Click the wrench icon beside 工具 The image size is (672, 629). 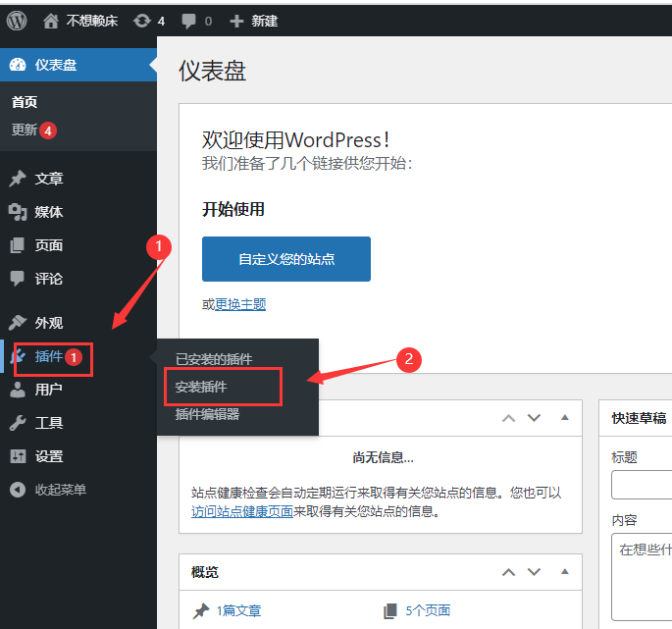(18, 423)
